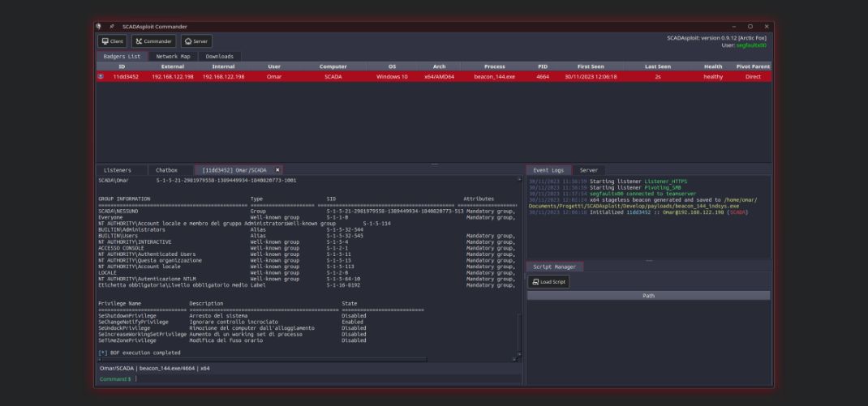Sort by the OS column header
This screenshot has width=868, height=406.
pos(392,66)
